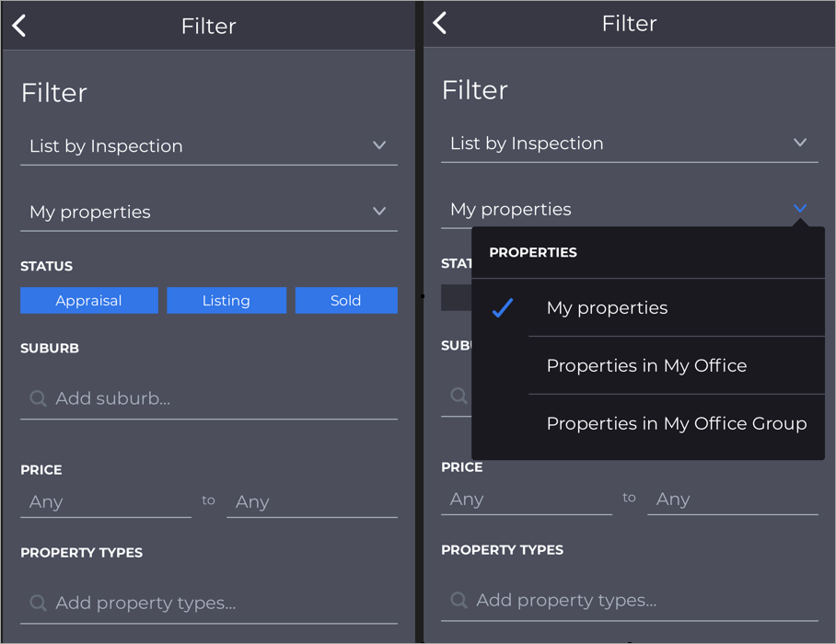The width and height of the screenshot is (836, 644).
Task: Click search icon in left Add property types
Action: coord(39,603)
